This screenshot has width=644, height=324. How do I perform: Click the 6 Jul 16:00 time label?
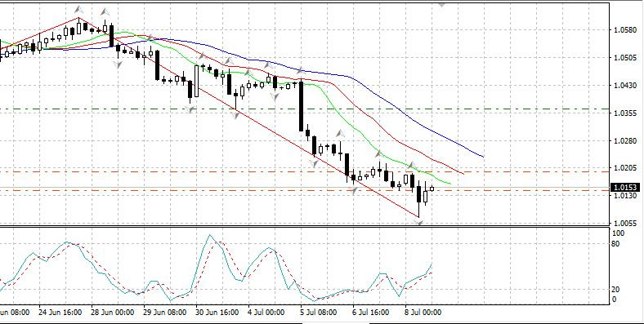pyautogui.click(x=371, y=313)
